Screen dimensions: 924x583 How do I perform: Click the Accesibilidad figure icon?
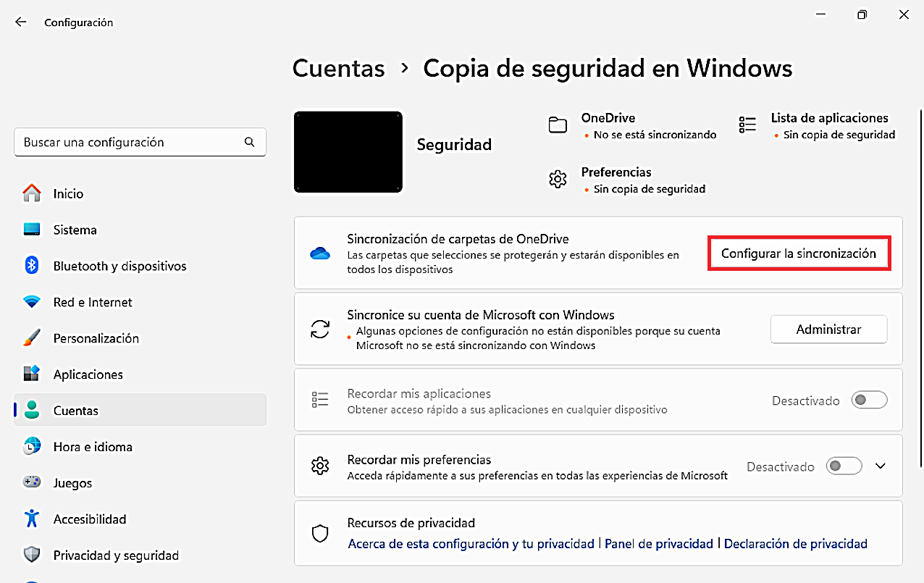pos(32,519)
